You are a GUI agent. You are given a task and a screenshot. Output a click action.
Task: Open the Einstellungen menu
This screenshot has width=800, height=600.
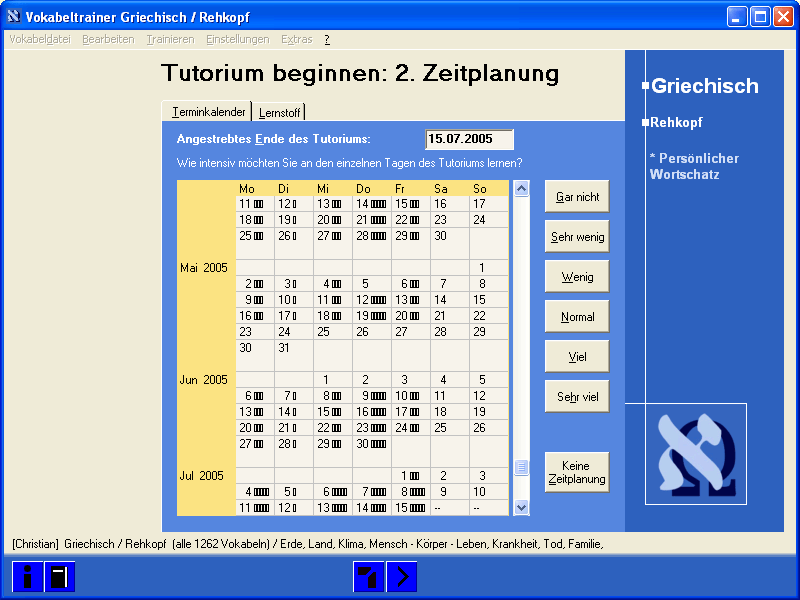238,39
